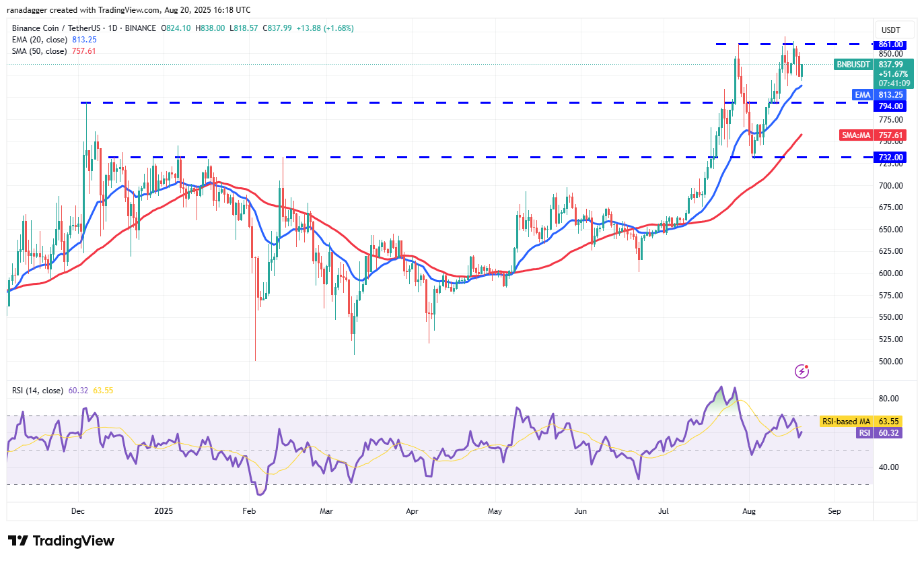Screen dimensions: 924x561
Task: Click the TradingView logo at bottom left
Action: pos(61,541)
